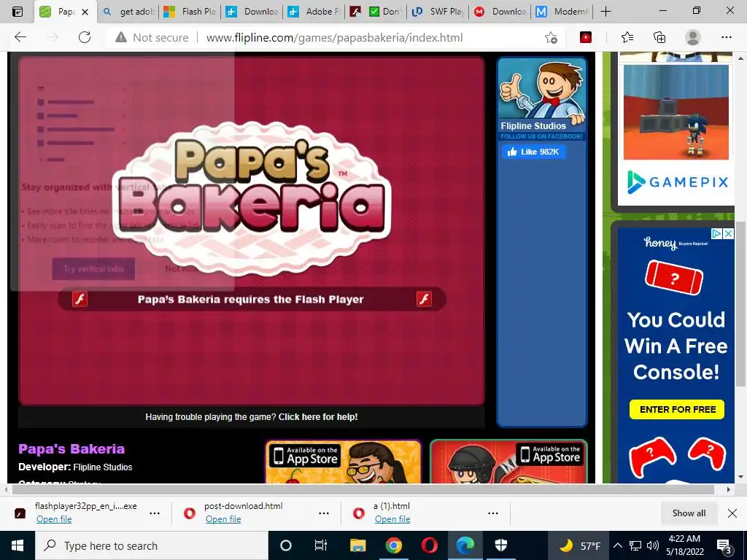Viewport: 747px width, 560px height.
Task: Click ENTER FOR FREE on honey ad
Action: click(x=677, y=410)
